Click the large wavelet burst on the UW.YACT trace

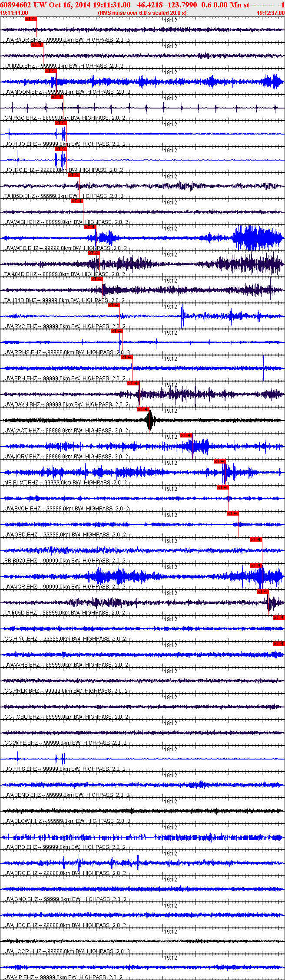tap(150, 420)
